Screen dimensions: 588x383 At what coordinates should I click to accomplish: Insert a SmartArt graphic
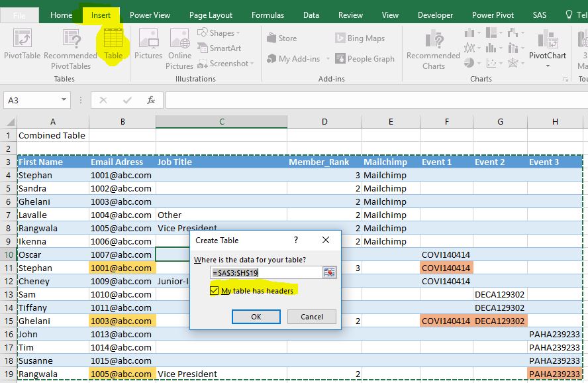pyautogui.click(x=219, y=48)
